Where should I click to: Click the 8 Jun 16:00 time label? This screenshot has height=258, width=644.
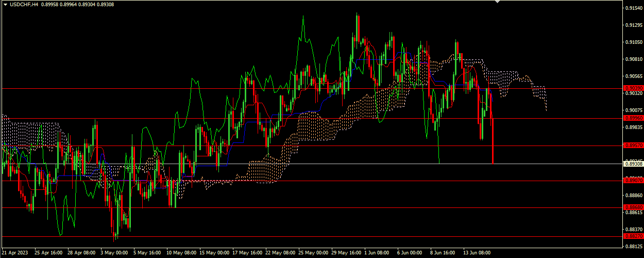click(443, 253)
